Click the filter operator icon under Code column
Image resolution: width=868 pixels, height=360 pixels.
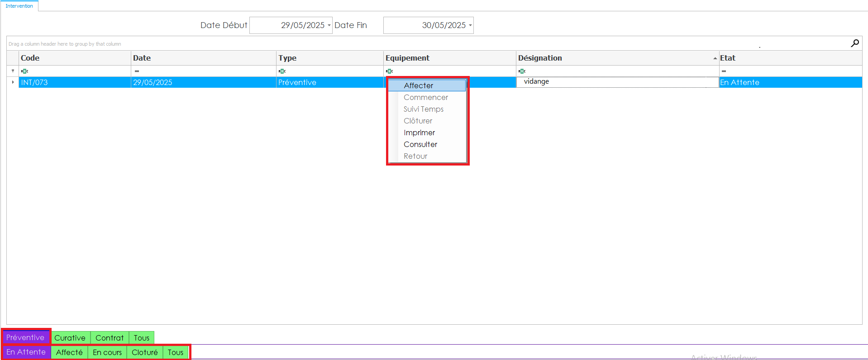tap(25, 71)
